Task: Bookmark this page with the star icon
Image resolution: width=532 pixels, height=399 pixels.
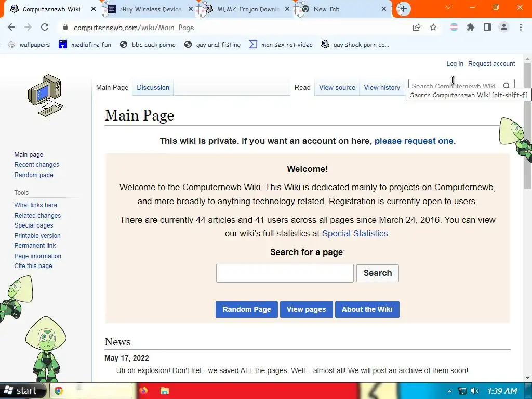Action: (433, 27)
